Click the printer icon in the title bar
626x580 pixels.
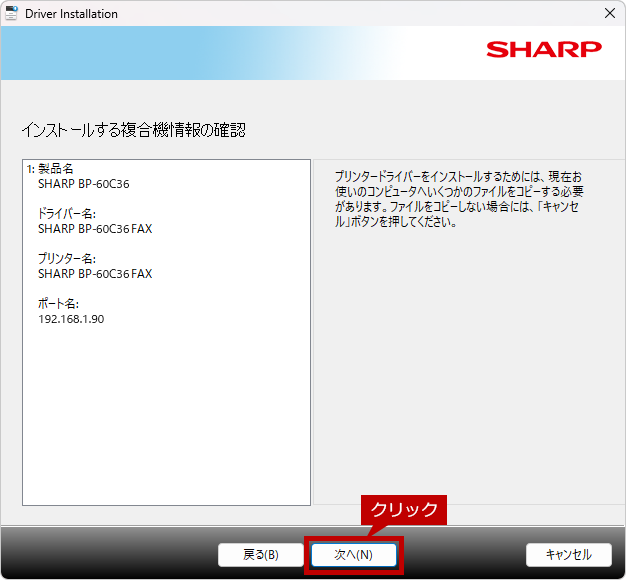coord(11,13)
